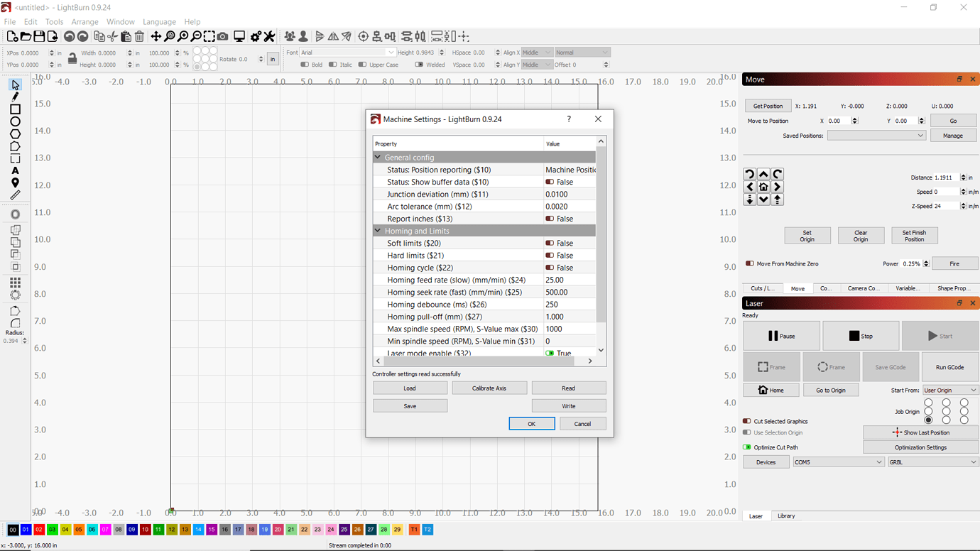
Task: Disable Optimize Cut Path
Action: 746,447
